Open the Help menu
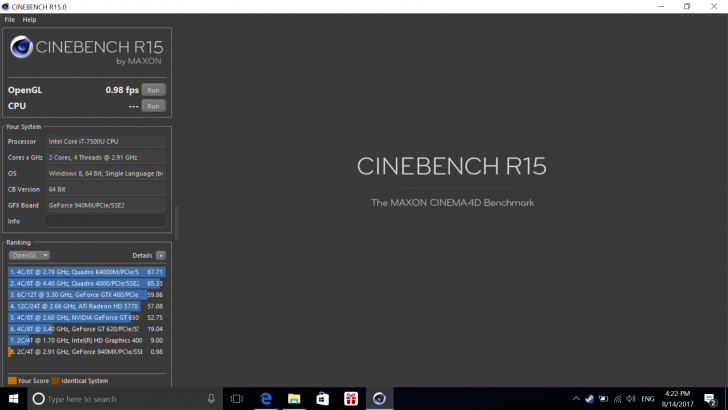Image resolution: width=728 pixels, height=410 pixels. (29, 19)
